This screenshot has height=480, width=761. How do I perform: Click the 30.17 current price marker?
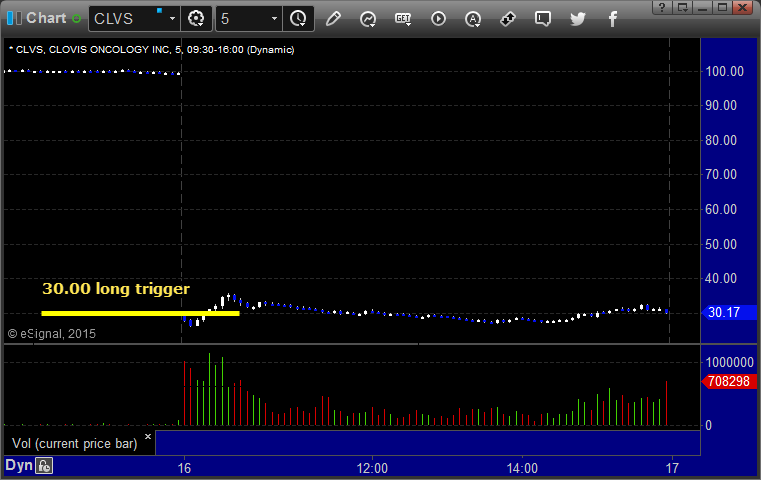(x=729, y=312)
